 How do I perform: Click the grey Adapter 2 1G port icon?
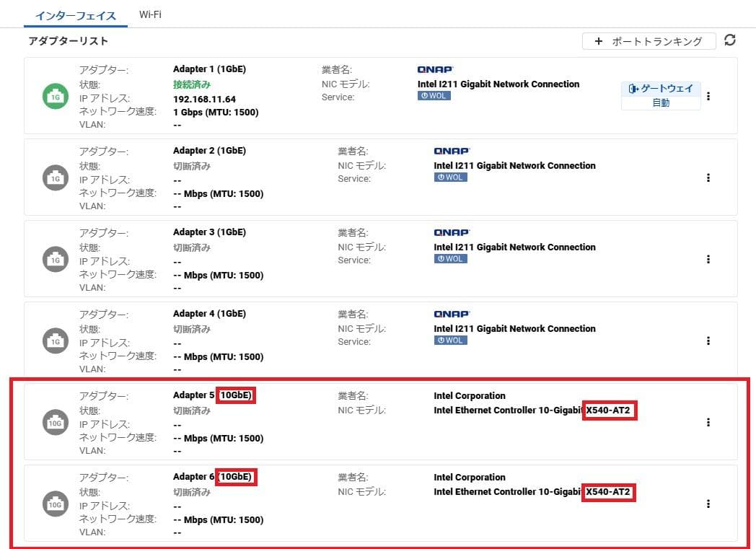(56, 178)
